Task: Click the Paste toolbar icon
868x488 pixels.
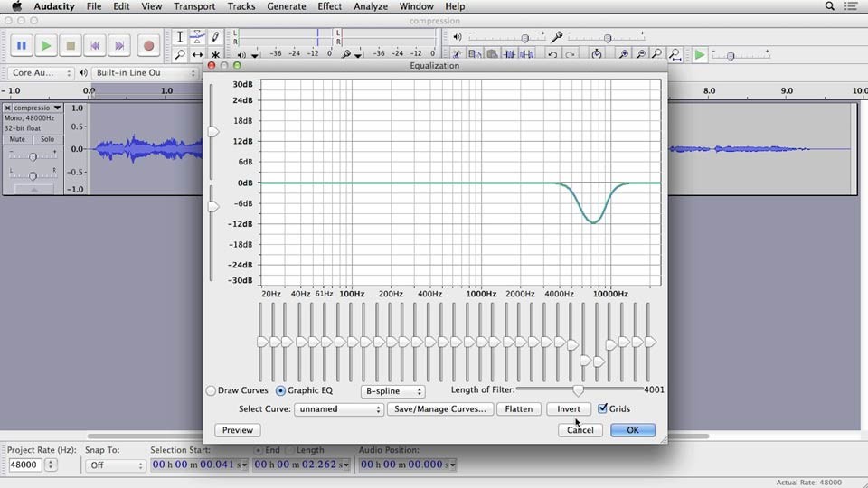Action: 492,54
